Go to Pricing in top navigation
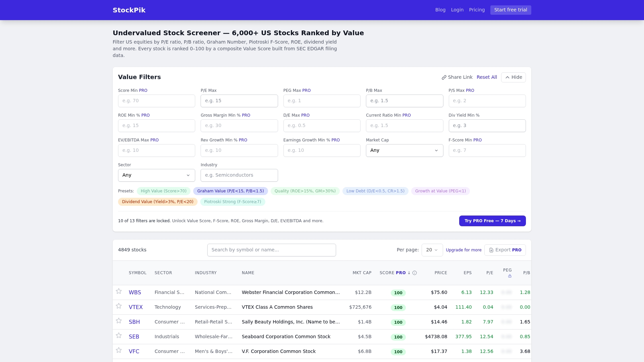Image resolution: width=644 pixels, height=362 pixels. click(x=477, y=10)
